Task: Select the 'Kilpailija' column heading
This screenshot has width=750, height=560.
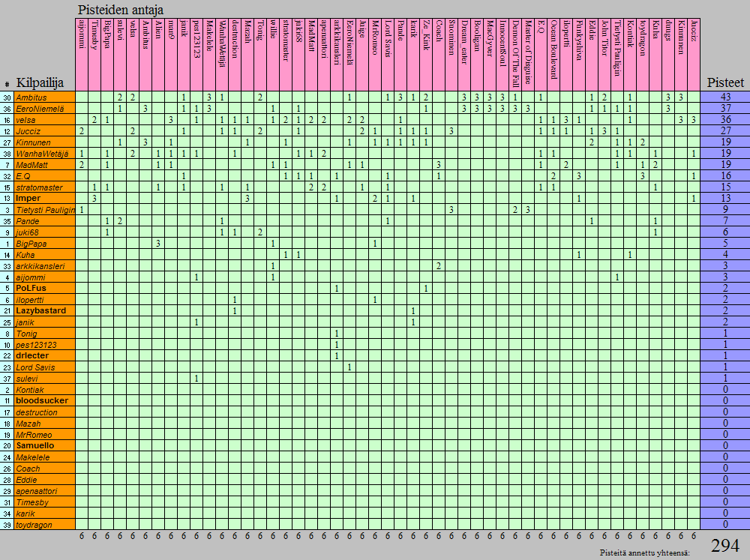Action: click(x=40, y=82)
